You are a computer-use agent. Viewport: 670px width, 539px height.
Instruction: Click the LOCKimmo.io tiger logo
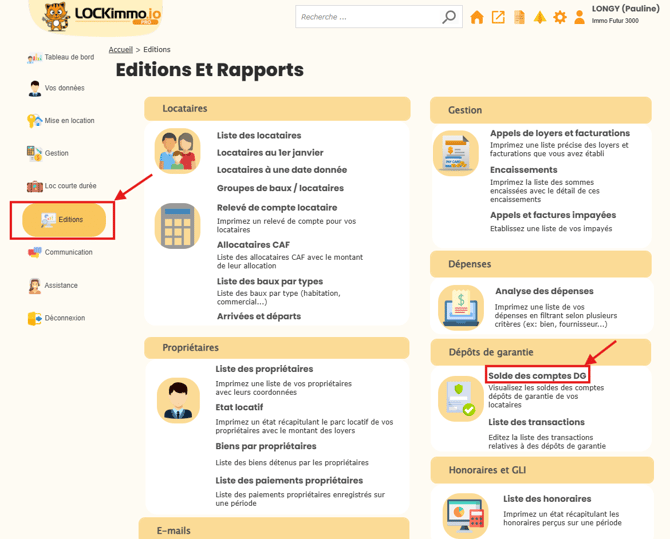tap(102, 16)
